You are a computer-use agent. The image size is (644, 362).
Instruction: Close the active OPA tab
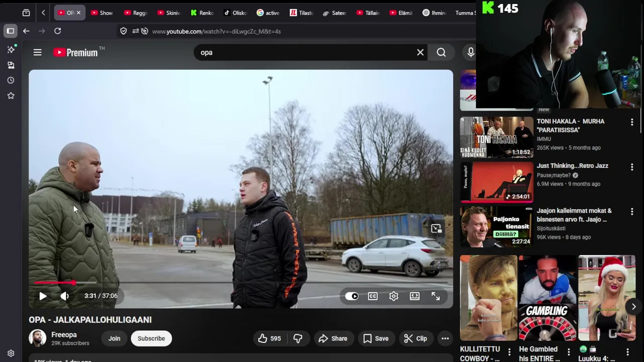78,13
